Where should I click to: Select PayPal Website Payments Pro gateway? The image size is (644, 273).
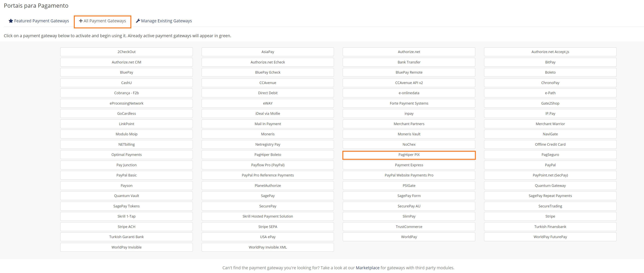click(409, 175)
